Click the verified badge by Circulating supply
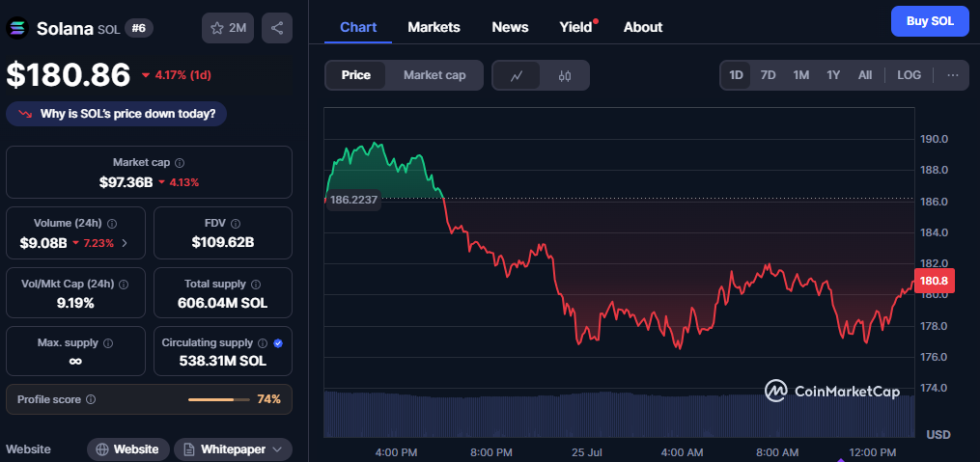 [x=279, y=342]
